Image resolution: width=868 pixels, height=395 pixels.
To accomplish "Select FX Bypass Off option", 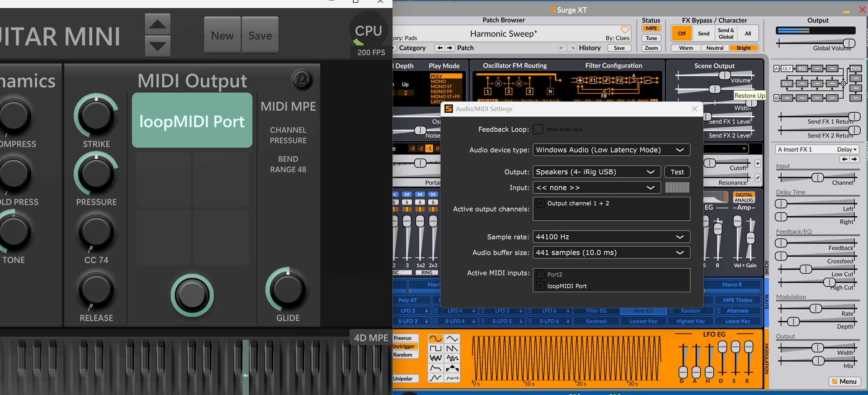I will coord(682,33).
